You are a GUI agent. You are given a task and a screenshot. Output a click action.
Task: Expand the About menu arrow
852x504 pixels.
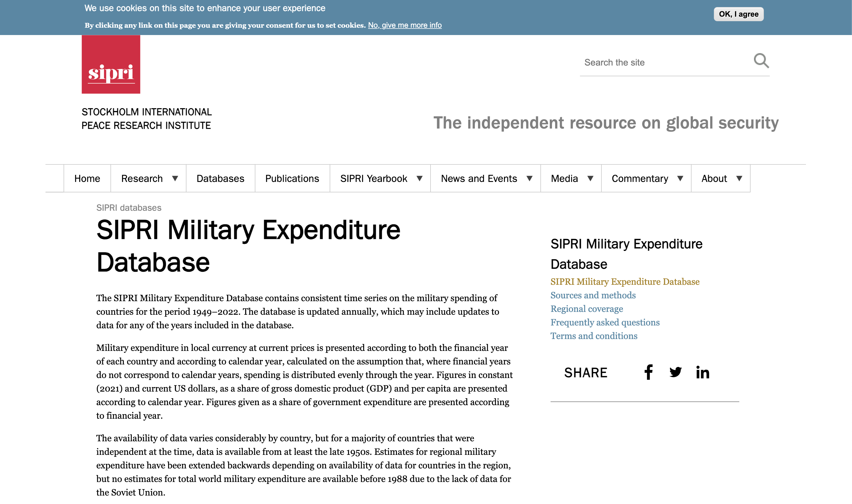click(739, 178)
